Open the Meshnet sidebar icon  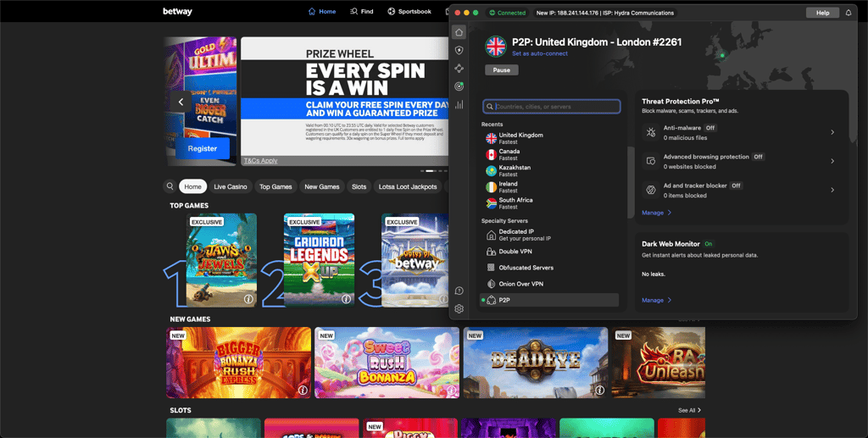[x=459, y=69]
